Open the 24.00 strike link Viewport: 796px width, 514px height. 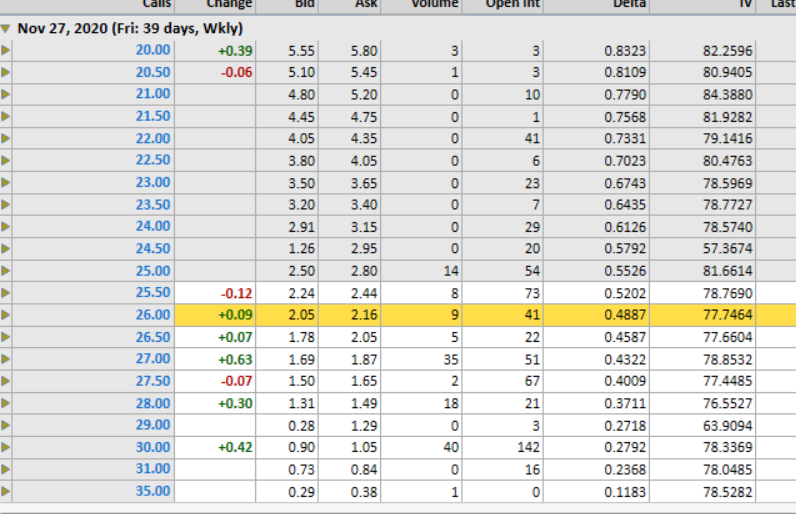click(x=153, y=226)
